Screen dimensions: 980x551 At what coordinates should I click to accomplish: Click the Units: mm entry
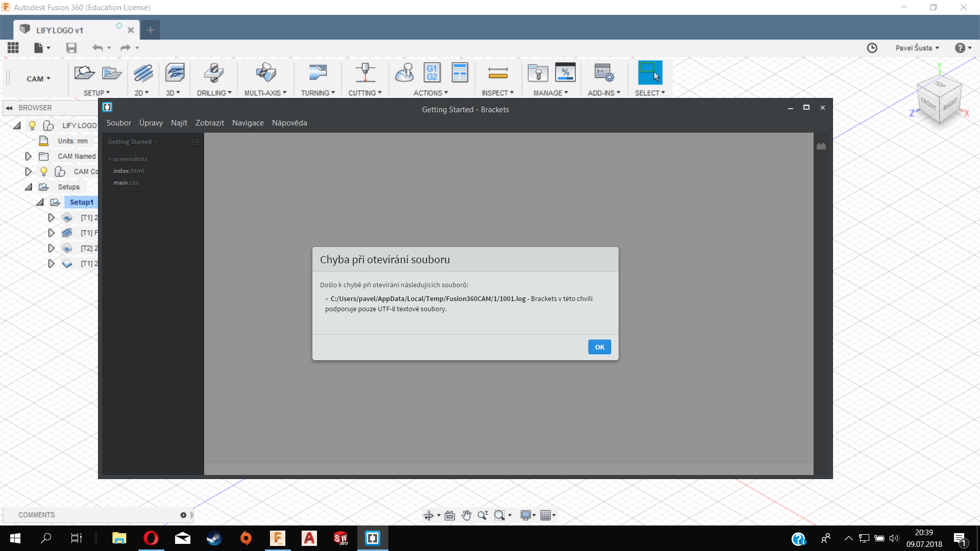73,141
